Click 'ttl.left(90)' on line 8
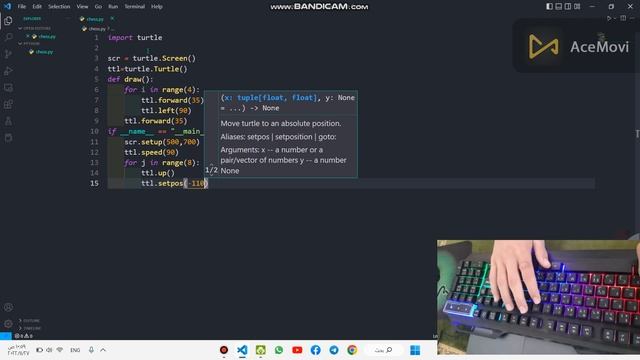This screenshot has width=640, height=360. tap(166, 110)
